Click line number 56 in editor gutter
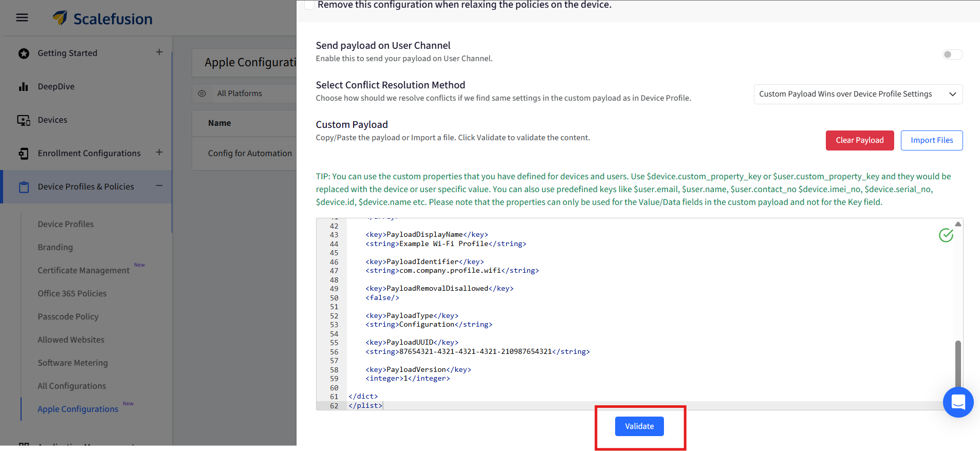Viewport: 980px width, 451px height. [x=334, y=352]
